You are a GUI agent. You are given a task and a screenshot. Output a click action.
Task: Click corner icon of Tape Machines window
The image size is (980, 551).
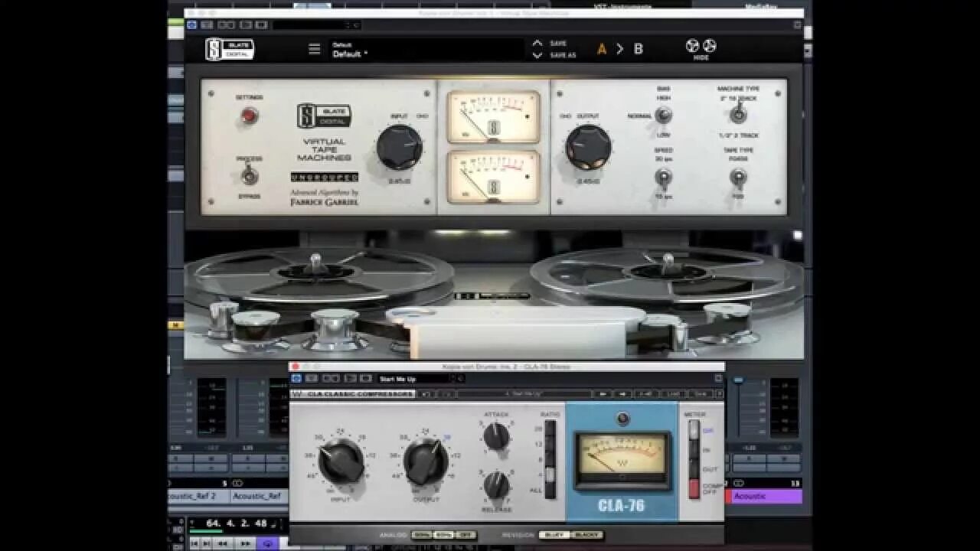click(x=797, y=25)
